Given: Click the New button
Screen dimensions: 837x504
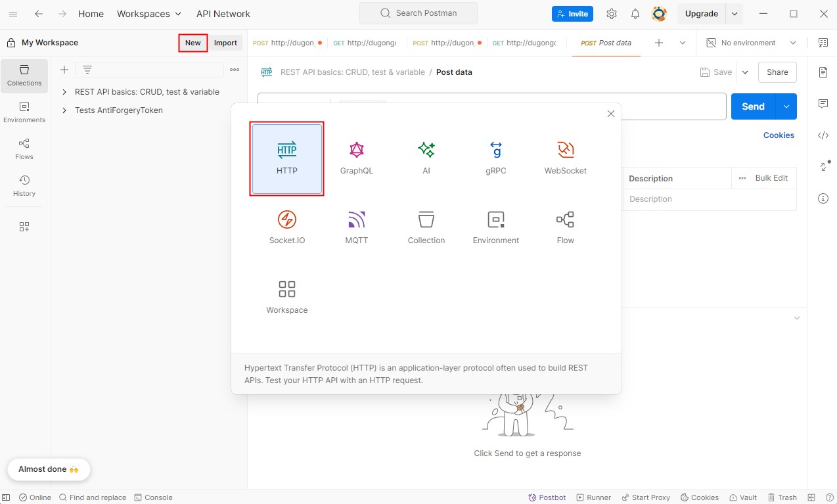Looking at the screenshot, I should coord(193,43).
